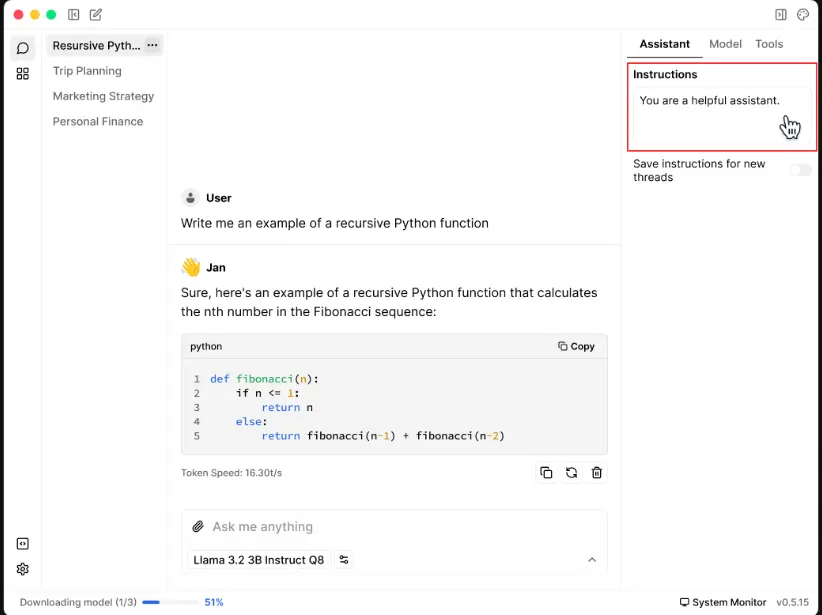Copy the python code block
The height and width of the screenshot is (615, 822).
tap(576, 346)
